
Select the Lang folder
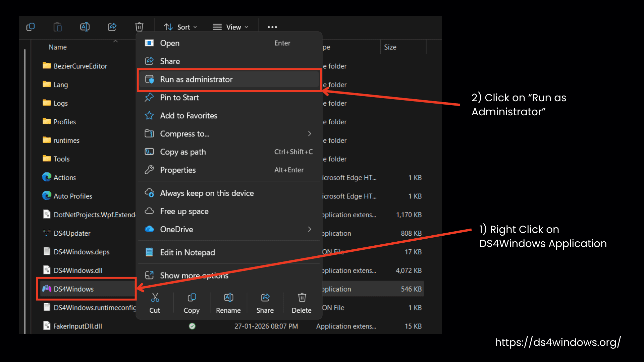coord(55,84)
